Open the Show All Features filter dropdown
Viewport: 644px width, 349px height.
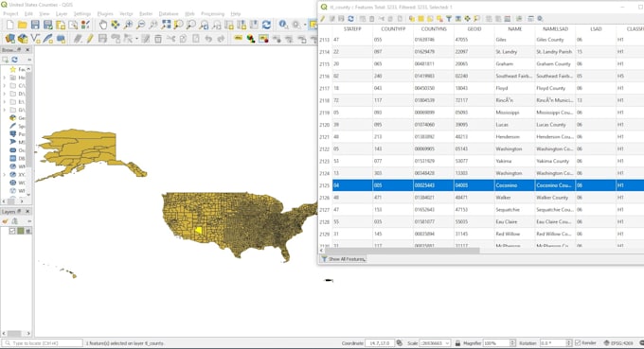point(344,259)
